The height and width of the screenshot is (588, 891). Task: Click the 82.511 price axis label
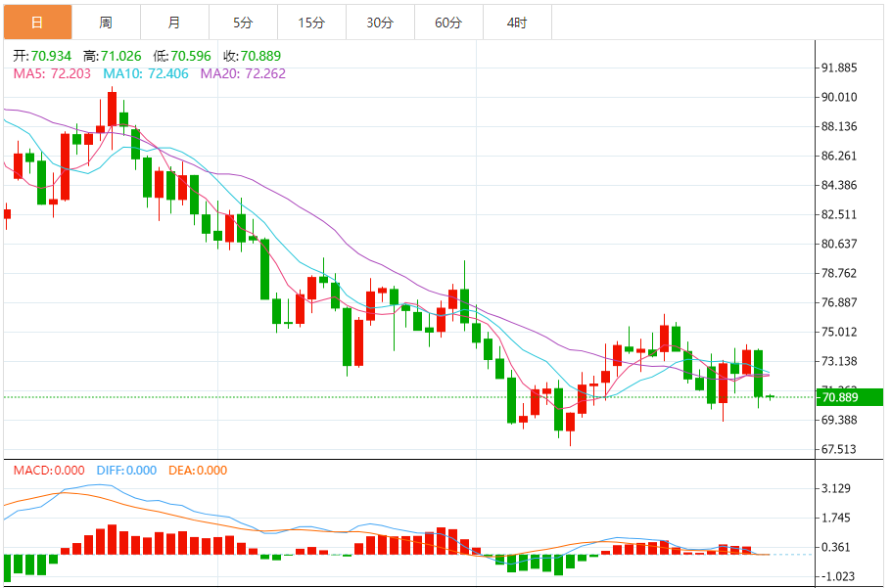click(x=839, y=214)
